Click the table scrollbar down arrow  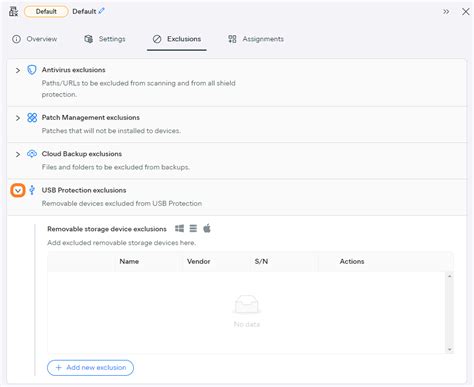(x=450, y=349)
